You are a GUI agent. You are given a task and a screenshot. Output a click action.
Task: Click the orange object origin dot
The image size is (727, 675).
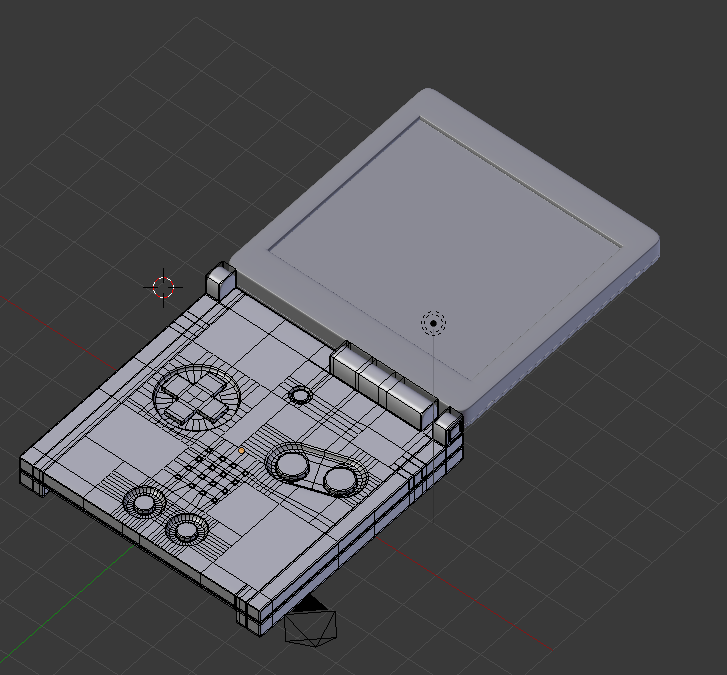click(x=242, y=451)
